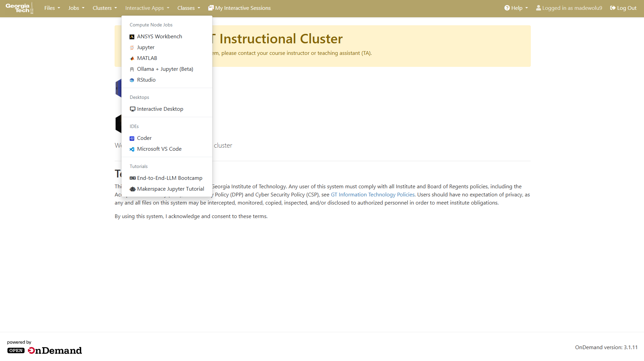Click the IDEs section header
Screen dimensions: 644x361
pyautogui.click(x=134, y=127)
